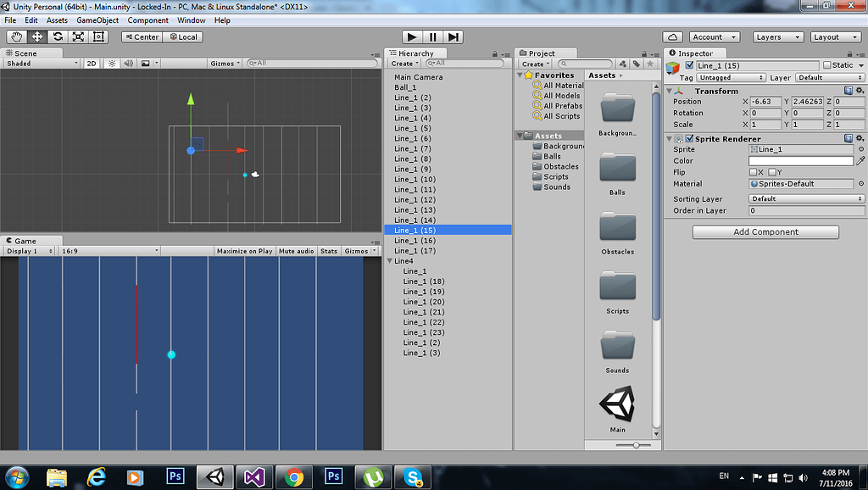Viewport: 868px width, 490px height.
Task: Expand the Line4 object in Hierarchy
Action: click(x=390, y=262)
